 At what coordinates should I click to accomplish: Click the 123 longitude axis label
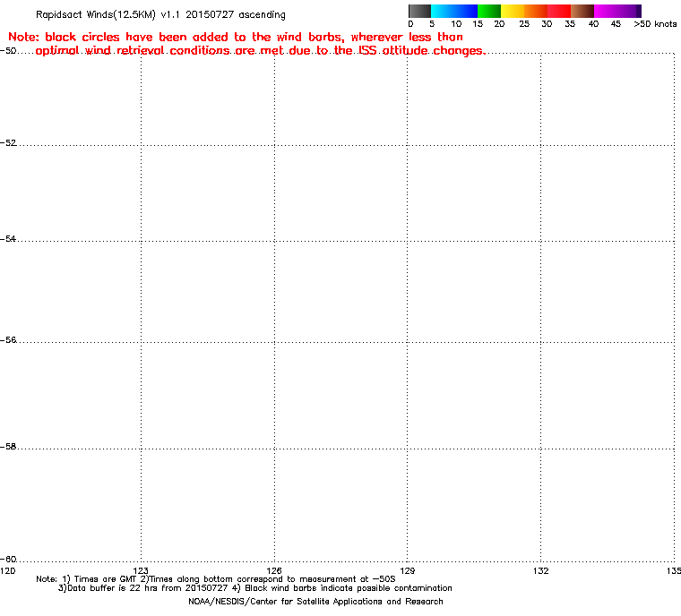pyautogui.click(x=141, y=571)
